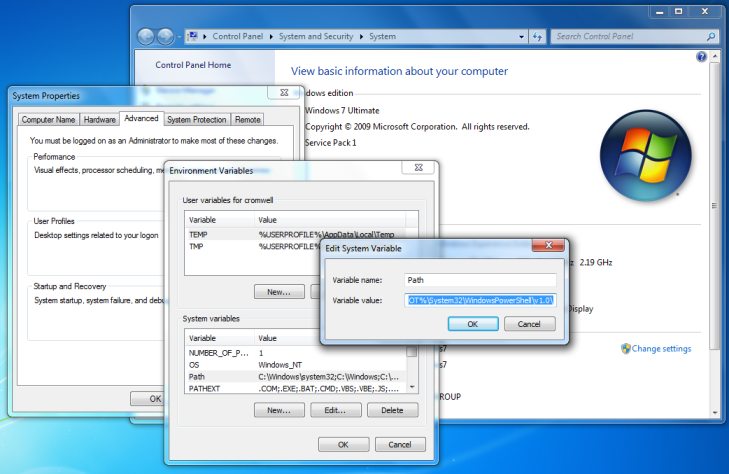Select the NUMBER_OF_P... system variable row

(x=296, y=353)
